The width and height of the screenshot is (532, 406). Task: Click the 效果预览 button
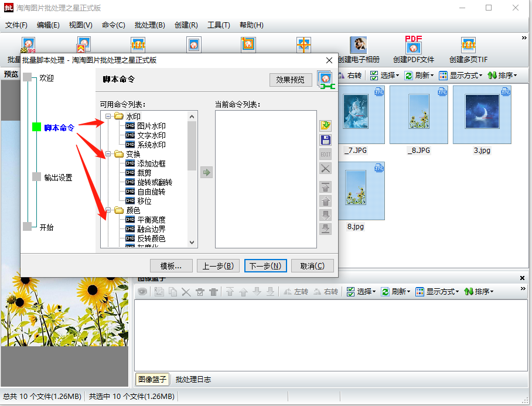(291, 80)
